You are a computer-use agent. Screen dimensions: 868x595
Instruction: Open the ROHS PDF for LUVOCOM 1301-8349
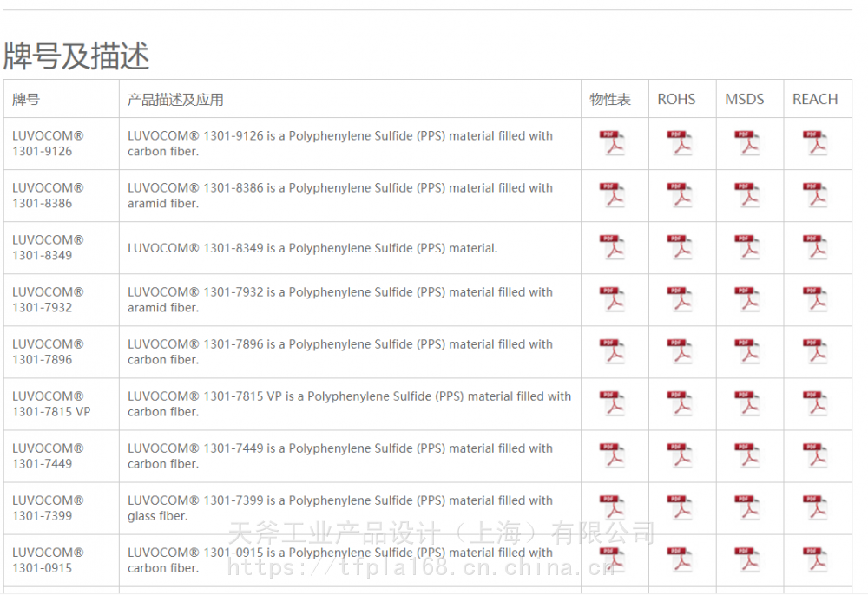(x=680, y=247)
